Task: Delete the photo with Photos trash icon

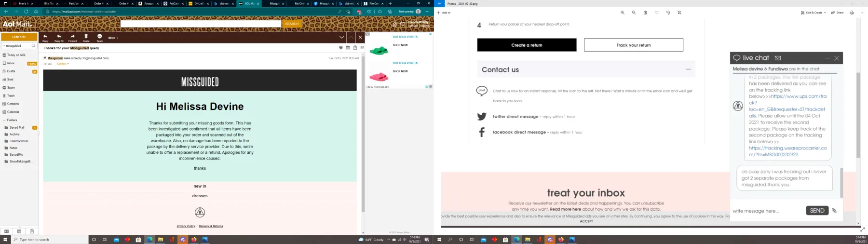Action: [x=645, y=13]
